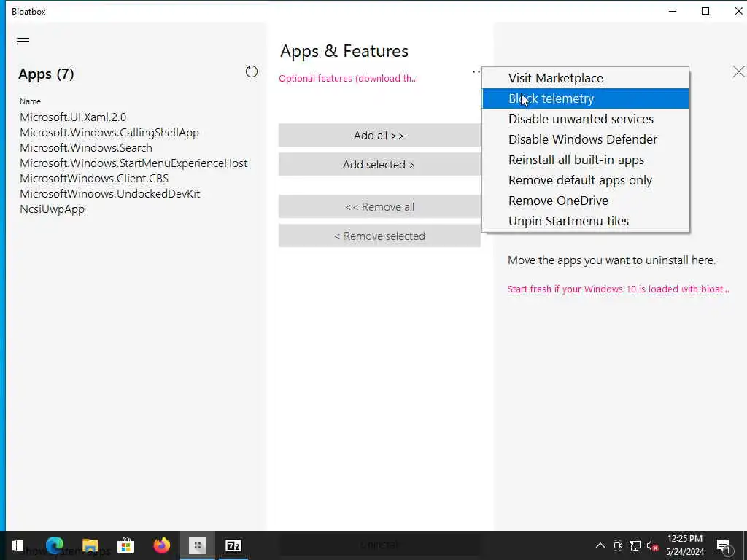Open the network status tray icon
747x560 pixels.
point(635,545)
